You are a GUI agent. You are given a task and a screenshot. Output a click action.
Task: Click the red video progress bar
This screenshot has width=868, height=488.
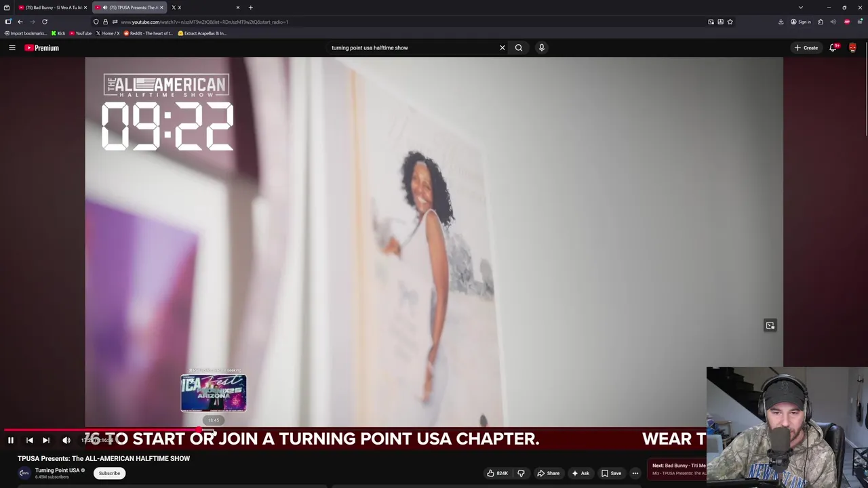pos(102,430)
